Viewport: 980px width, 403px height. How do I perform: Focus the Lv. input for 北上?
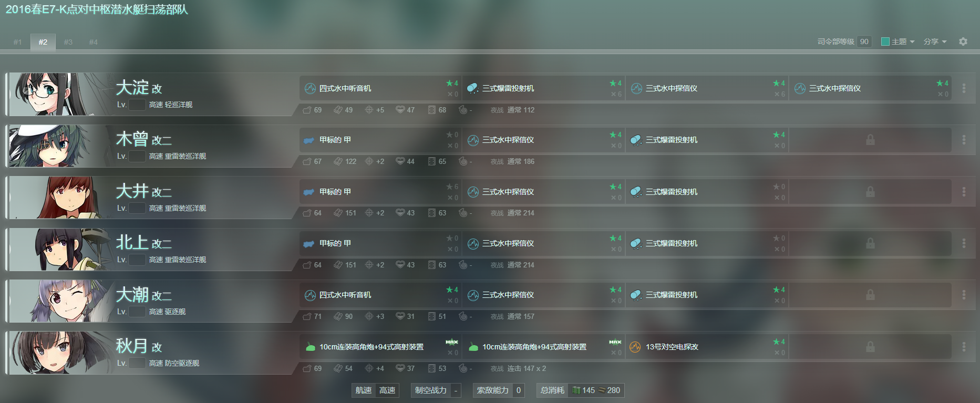coord(137,260)
